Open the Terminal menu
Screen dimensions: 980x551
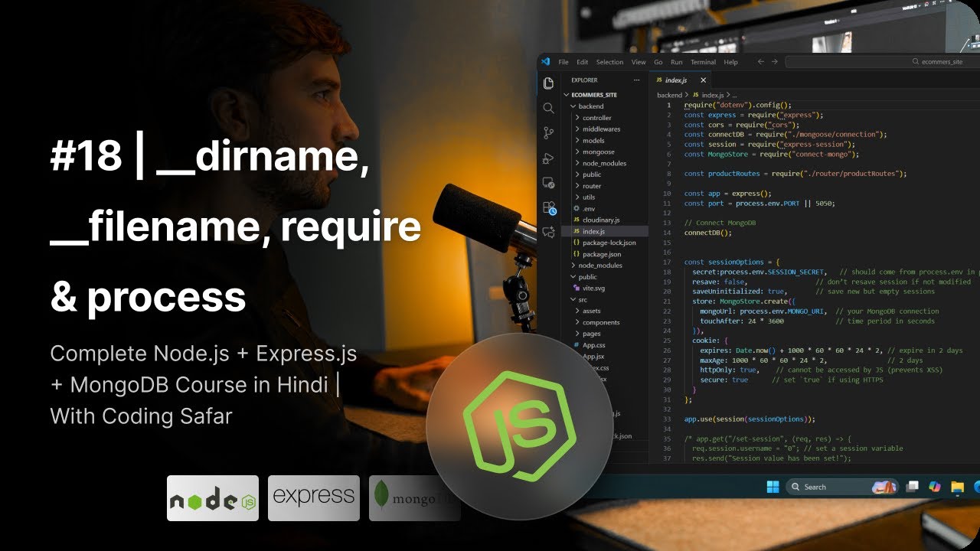click(x=703, y=62)
